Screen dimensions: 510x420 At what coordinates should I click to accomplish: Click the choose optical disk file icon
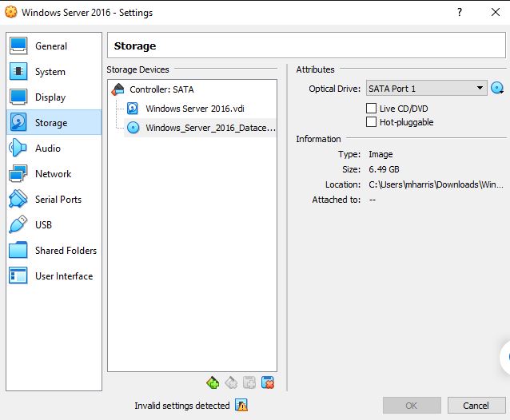point(498,89)
